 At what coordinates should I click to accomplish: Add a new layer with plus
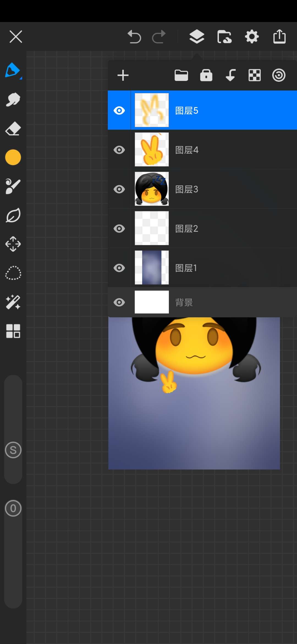[x=123, y=75]
